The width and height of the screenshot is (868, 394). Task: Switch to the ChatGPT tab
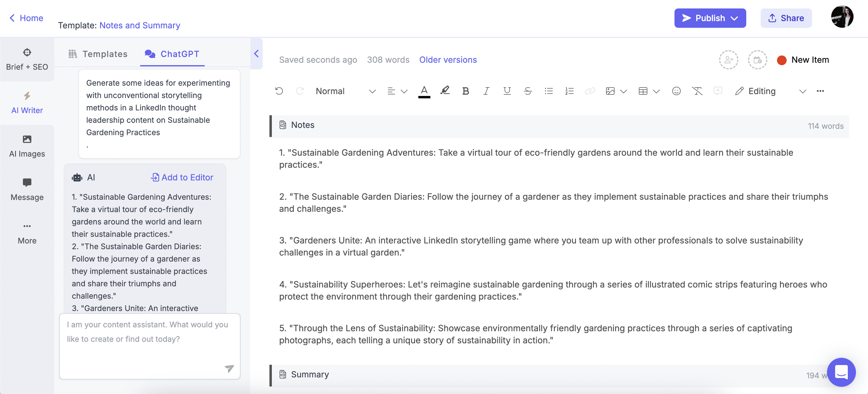pos(172,54)
